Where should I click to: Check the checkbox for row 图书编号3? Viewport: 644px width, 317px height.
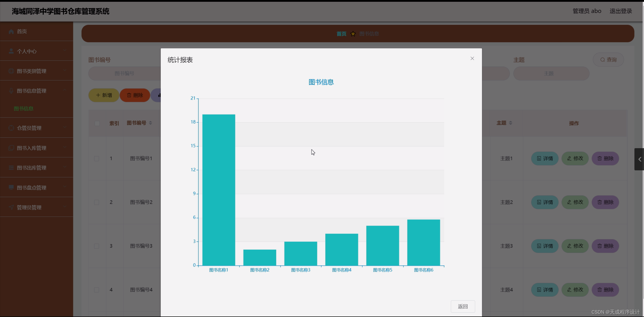point(96,246)
